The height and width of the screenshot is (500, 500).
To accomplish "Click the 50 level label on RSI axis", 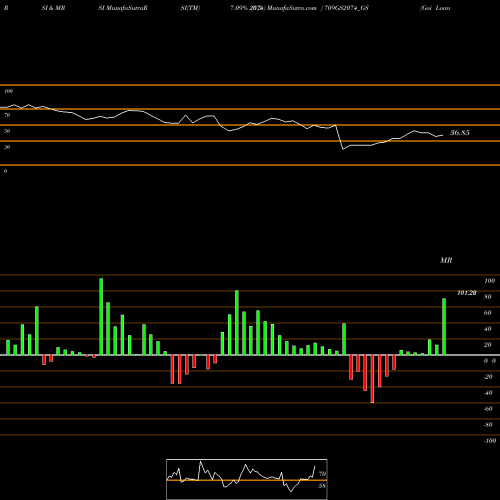I will point(7,131).
